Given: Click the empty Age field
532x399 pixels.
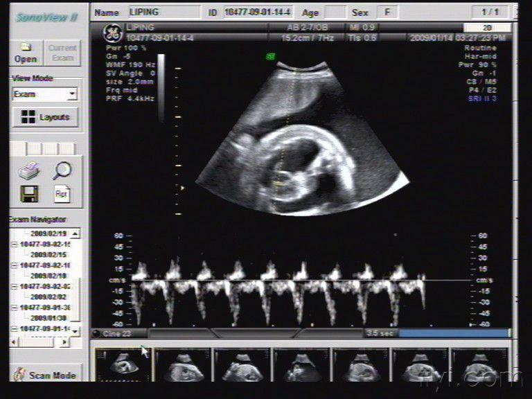Looking at the screenshot, I should coord(335,12).
